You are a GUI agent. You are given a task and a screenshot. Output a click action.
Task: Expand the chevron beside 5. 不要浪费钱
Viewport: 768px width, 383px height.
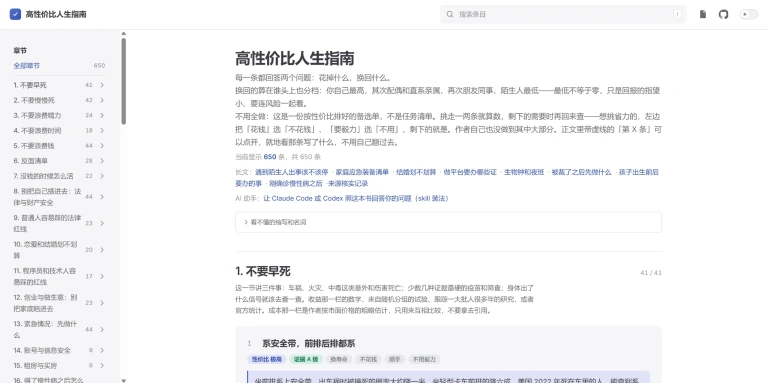[x=102, y=145]
